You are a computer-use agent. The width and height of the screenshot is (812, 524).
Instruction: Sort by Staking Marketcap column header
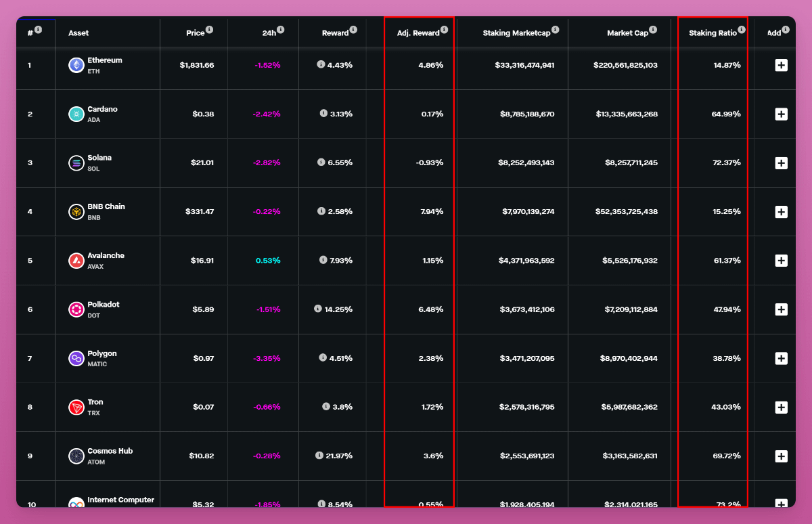click(x=516, y=33)
